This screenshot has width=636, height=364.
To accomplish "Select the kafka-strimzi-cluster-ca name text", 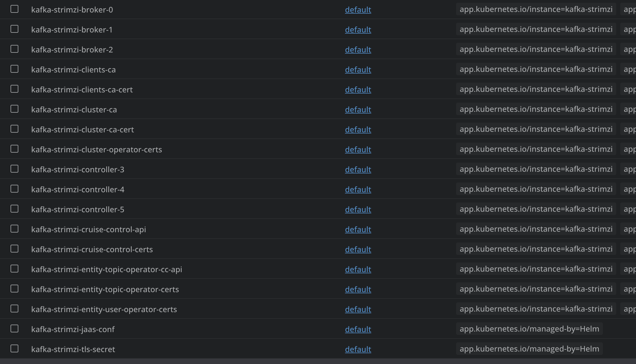I will 74,110.
